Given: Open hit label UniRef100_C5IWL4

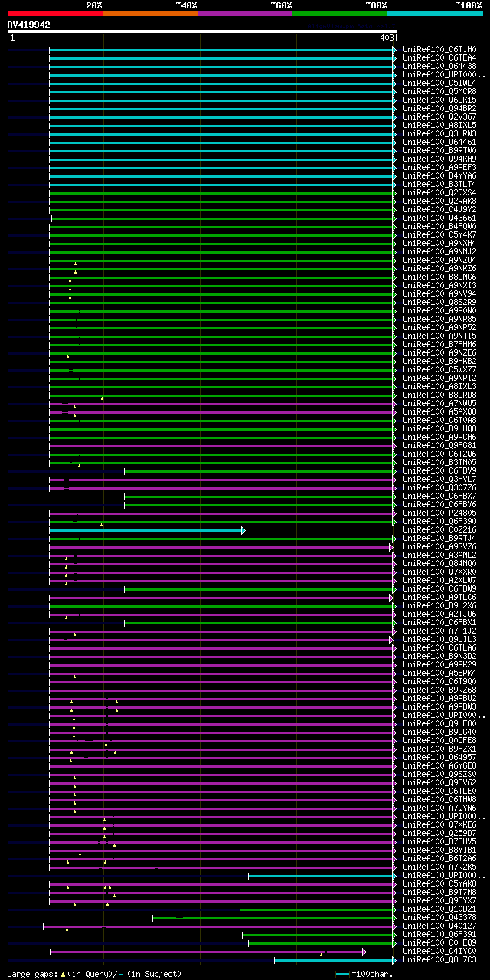Looking at the screenshot, I should 439,83.
